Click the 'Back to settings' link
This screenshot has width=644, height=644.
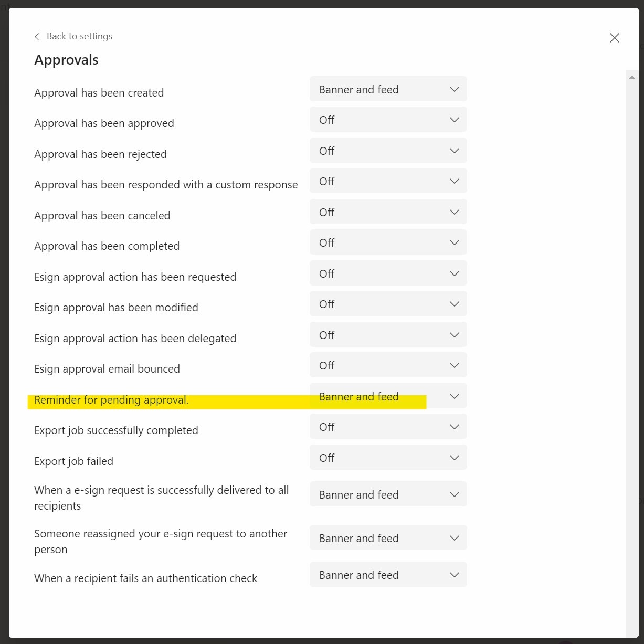click(79, 36)
